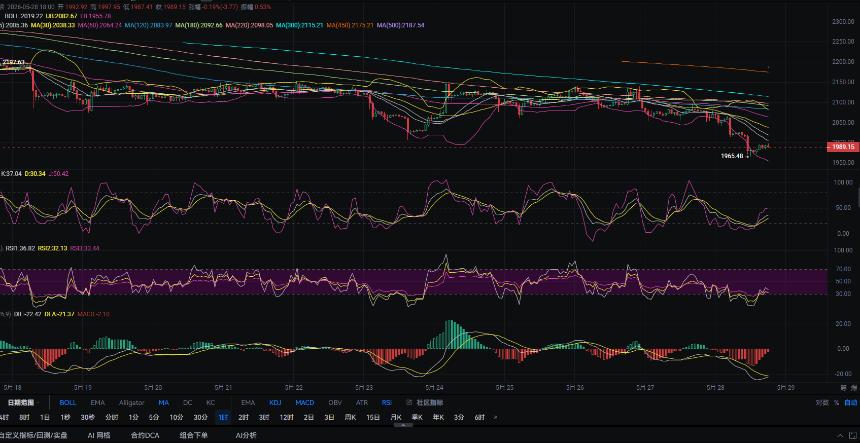Viewport: 860px width, 443px height.
Task: Click the MA(450) legend label
Action: [350, 25]
